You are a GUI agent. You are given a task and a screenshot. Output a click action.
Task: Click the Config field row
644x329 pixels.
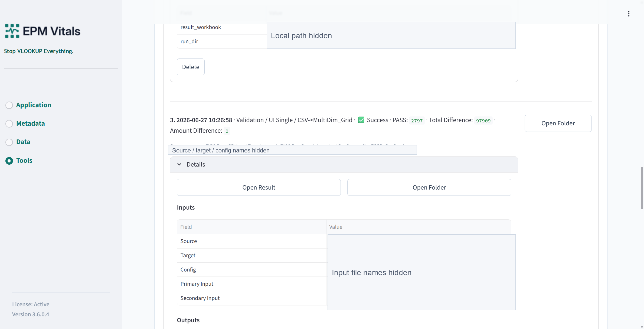click(x=251, y=270)
